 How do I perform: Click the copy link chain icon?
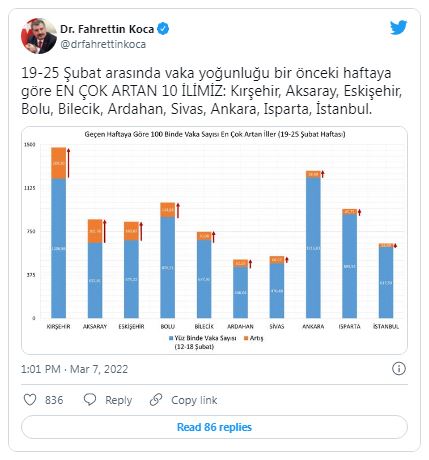pos(156,399)
